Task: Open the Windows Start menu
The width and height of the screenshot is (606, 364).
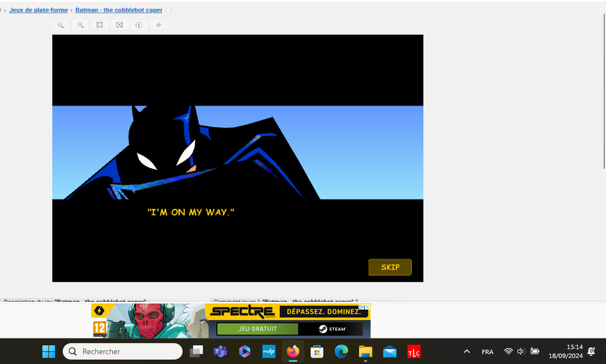Action: (49, 352)
